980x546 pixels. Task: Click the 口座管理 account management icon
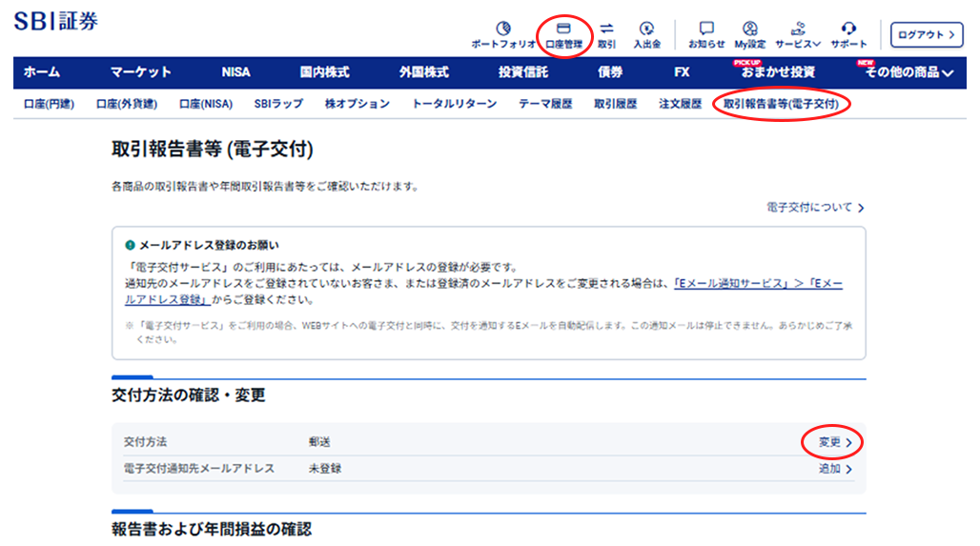coord(563,34)
